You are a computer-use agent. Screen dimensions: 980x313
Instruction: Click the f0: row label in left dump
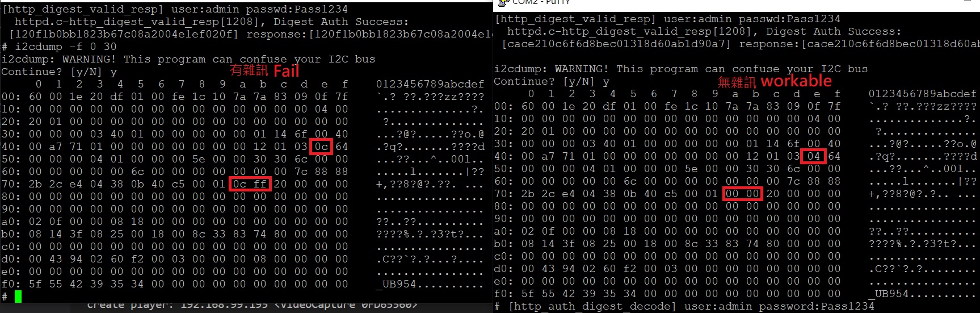(11, 284)
